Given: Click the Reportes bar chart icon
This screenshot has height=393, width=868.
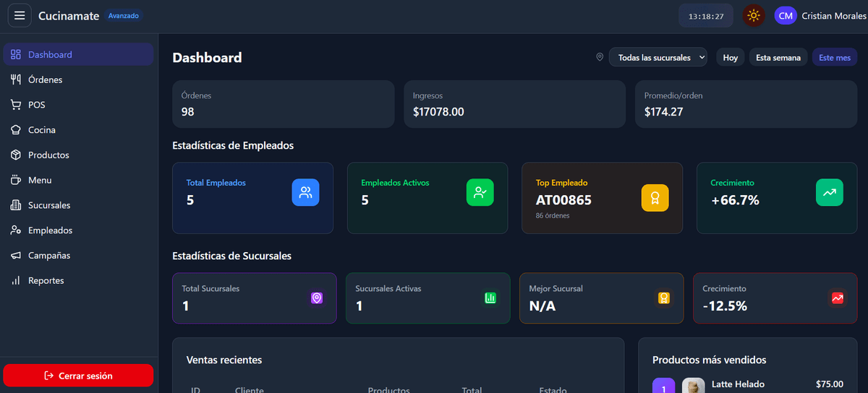Looking at the screenshot, I should click(x=15, y=280).
